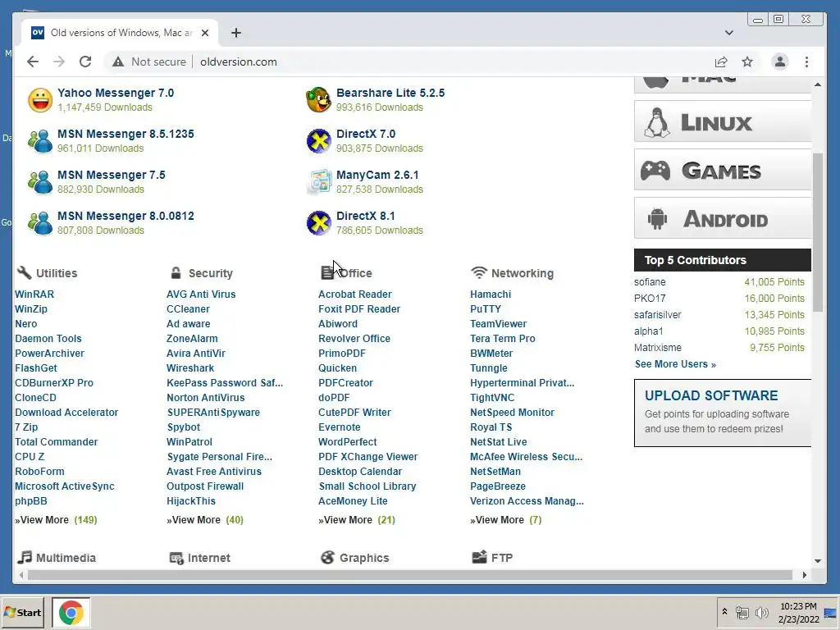Open the Mac platform section
Screen dimensions: 840x630
(723, 84)
